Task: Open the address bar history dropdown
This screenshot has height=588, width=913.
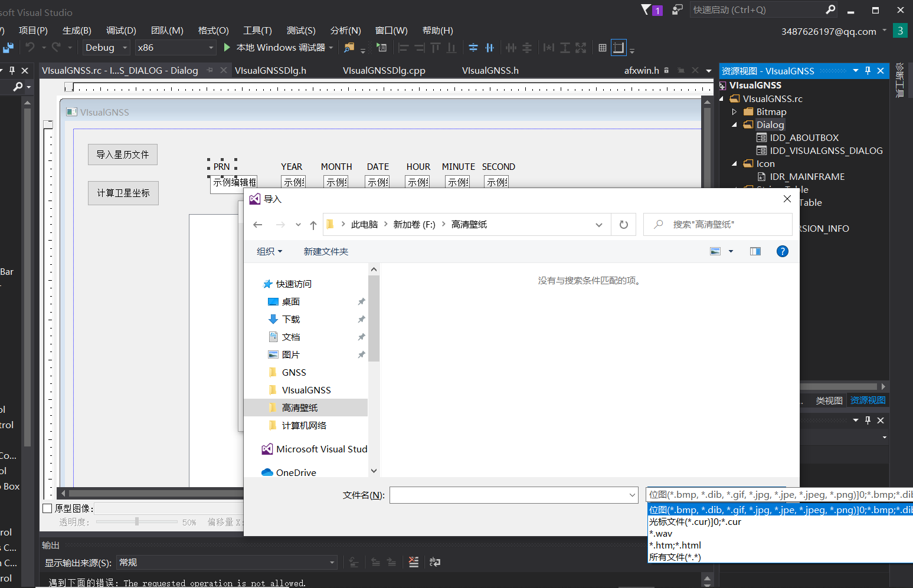Action: coord(599,225)
